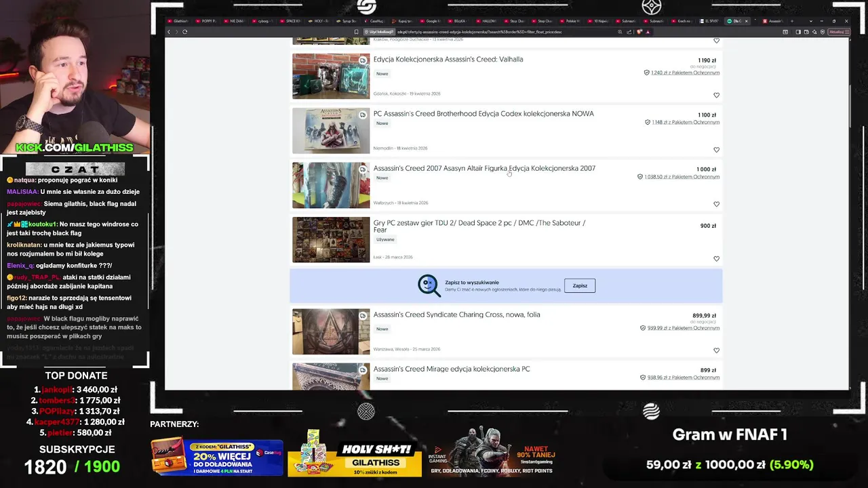Click delivery badge on Brotherhood thumbnail
868x488 pixels.
click(x=363, y=115)
